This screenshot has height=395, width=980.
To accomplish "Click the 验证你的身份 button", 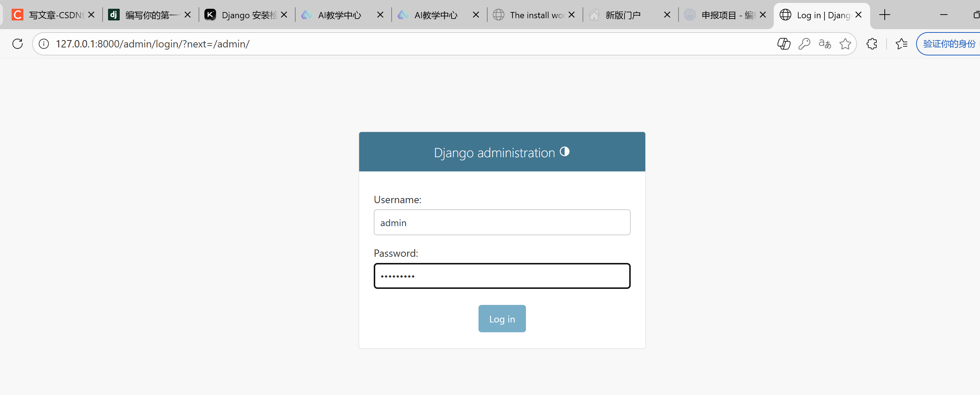I will pos(948,44).
